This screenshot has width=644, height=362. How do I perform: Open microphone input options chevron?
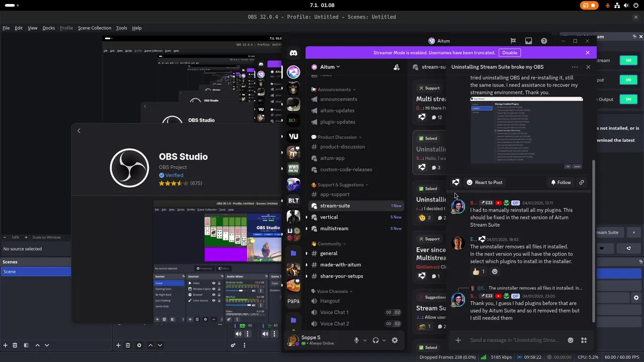point(365,340)
